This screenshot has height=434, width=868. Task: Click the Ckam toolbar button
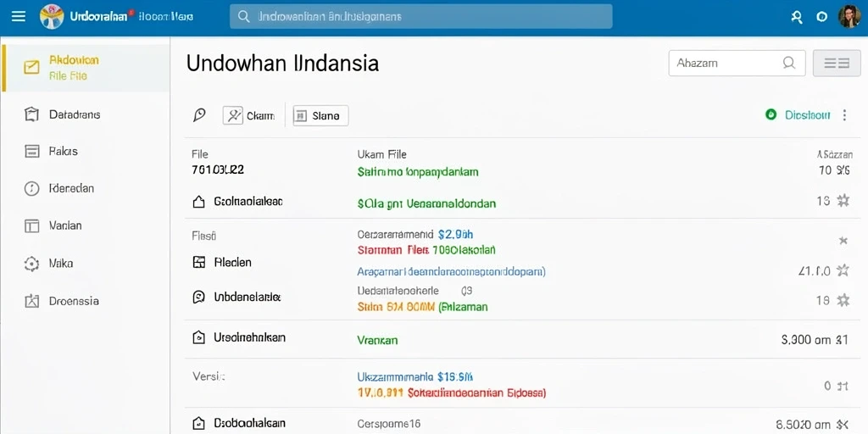tap(250, 115)
